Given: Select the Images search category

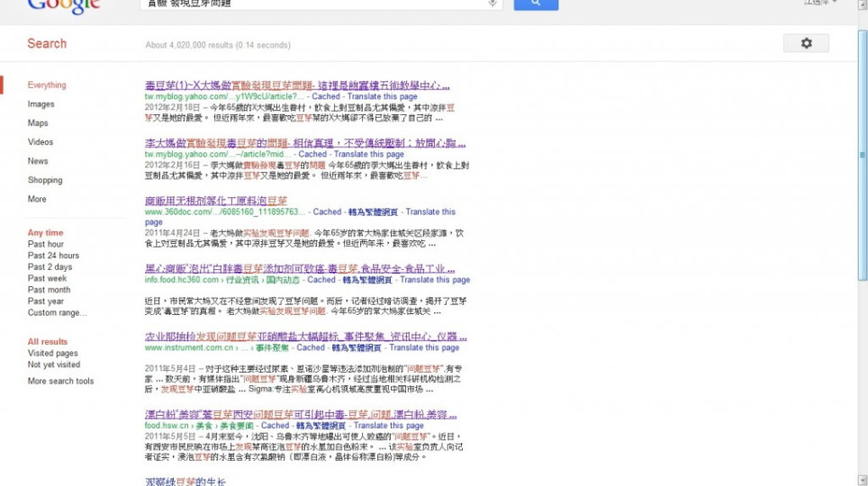Looking at the screenshot, I should 41,104.
